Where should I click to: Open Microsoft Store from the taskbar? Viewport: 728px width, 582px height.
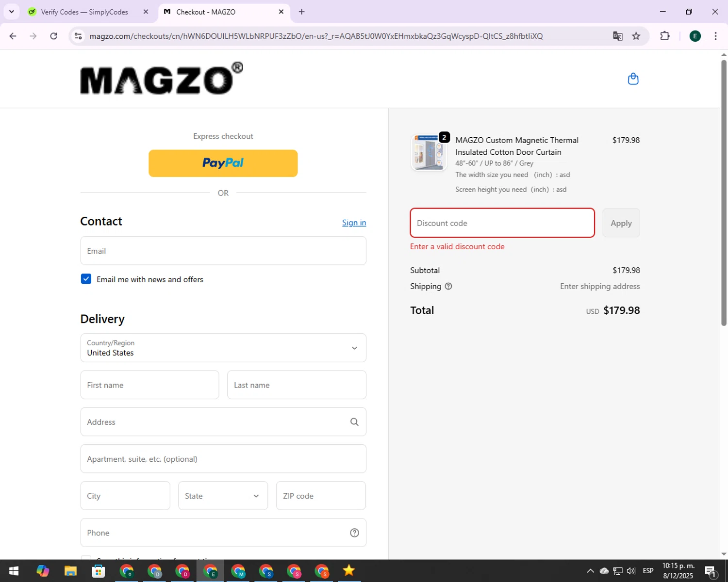[x=99, y=571]
